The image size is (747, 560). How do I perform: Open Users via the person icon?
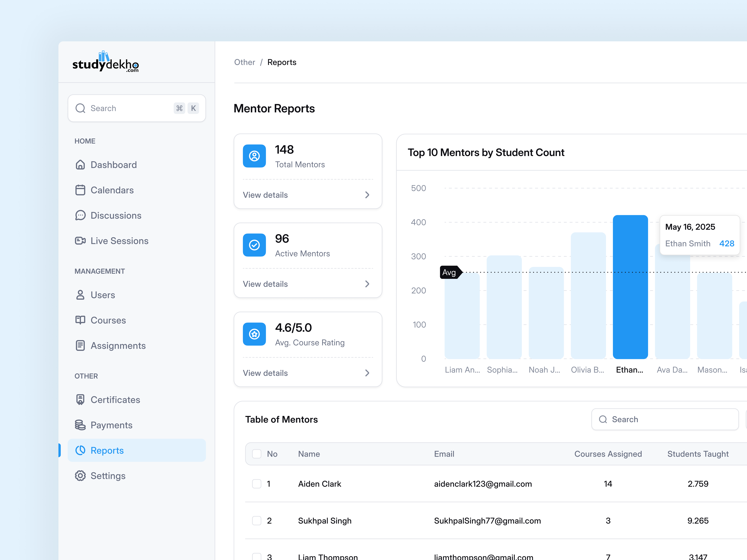click(80, 295)
